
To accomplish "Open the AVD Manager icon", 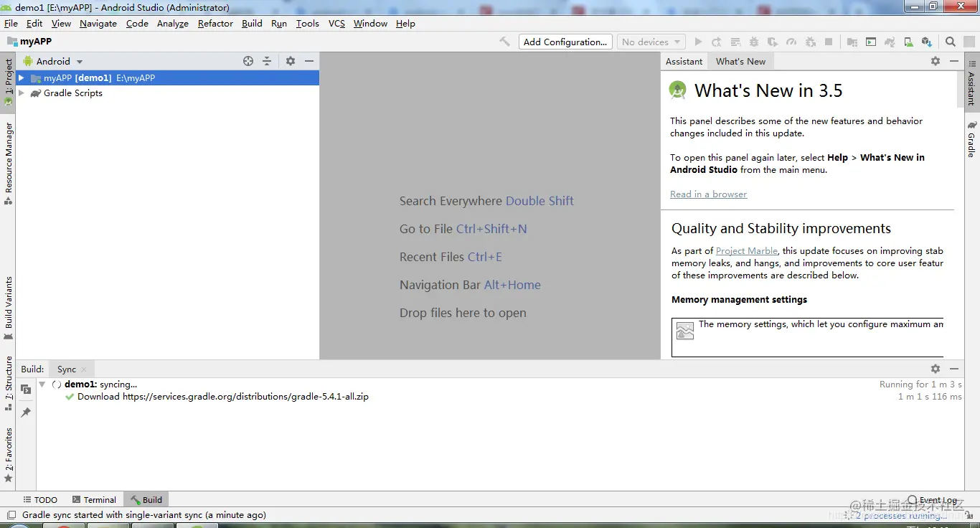I will pos(908,42).
